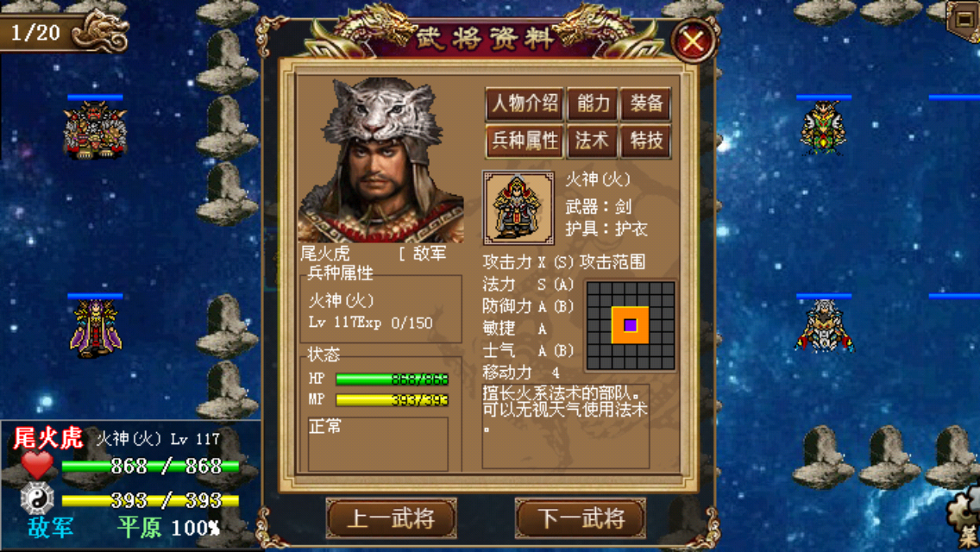Click the 下一武将 button
The width and height of the screenshot is (980, 552).
[x=581, y=518]
